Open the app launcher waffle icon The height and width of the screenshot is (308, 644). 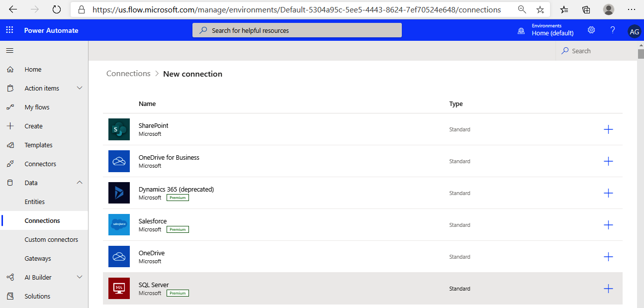[9, 30]
